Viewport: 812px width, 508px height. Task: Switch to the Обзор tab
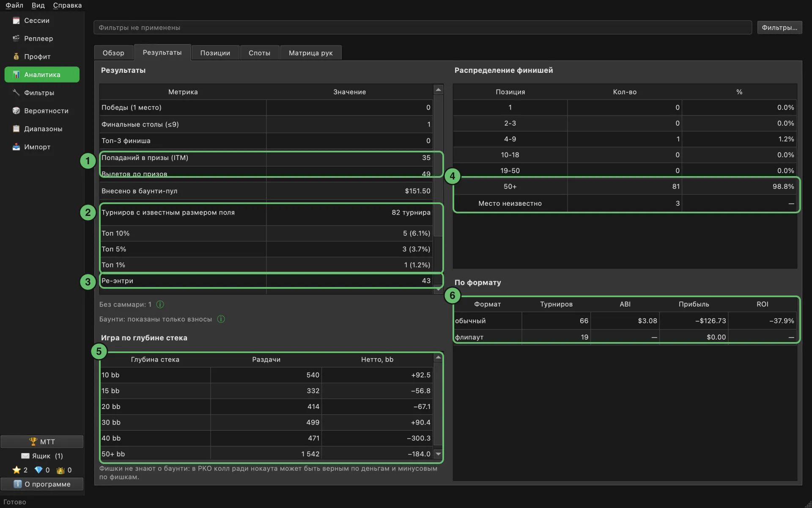[113, 53]
